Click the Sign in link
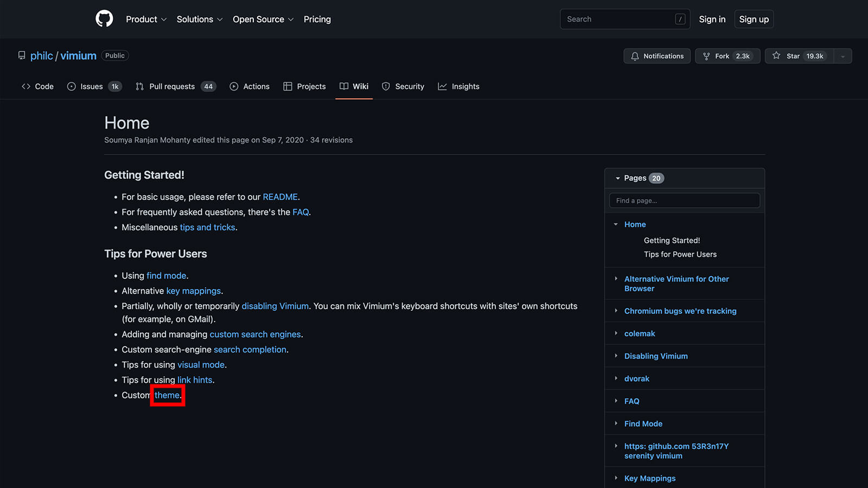 coord(712,19)
